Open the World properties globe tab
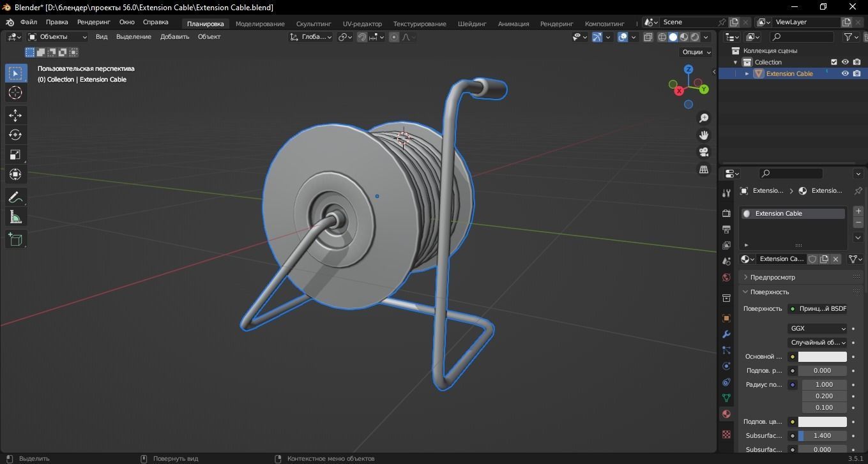 (x=726, y=277)
